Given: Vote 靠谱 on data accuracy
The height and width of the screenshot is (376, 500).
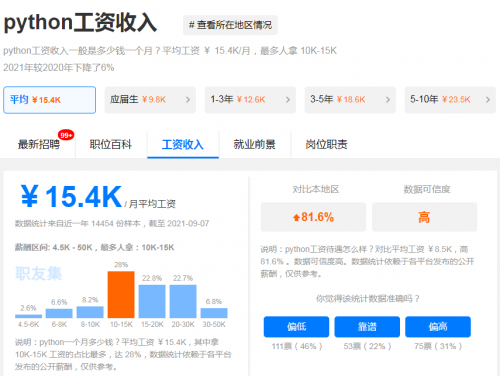Looking at the screenshot, I should click(x=367, y=327).
